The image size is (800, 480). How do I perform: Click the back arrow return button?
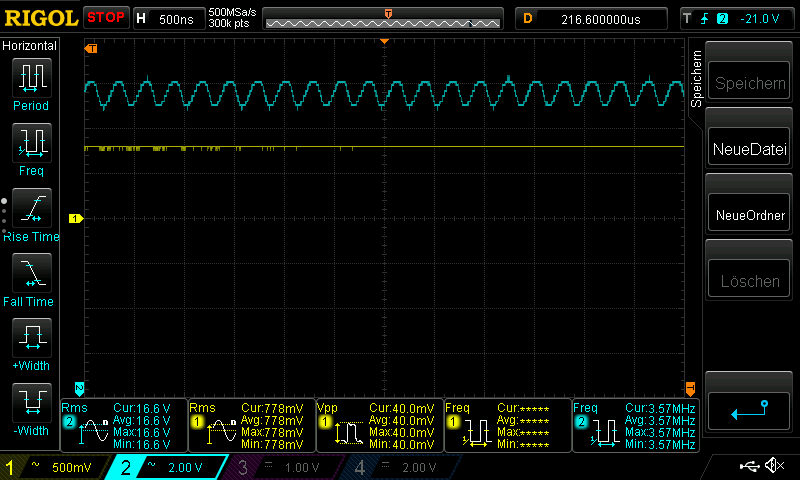749,411
